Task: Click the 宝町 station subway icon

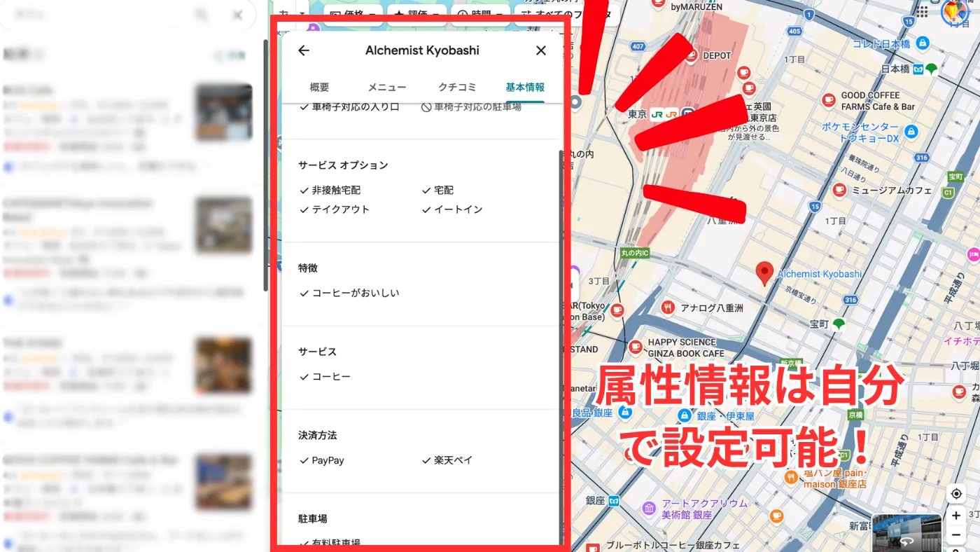Action: 838,324
